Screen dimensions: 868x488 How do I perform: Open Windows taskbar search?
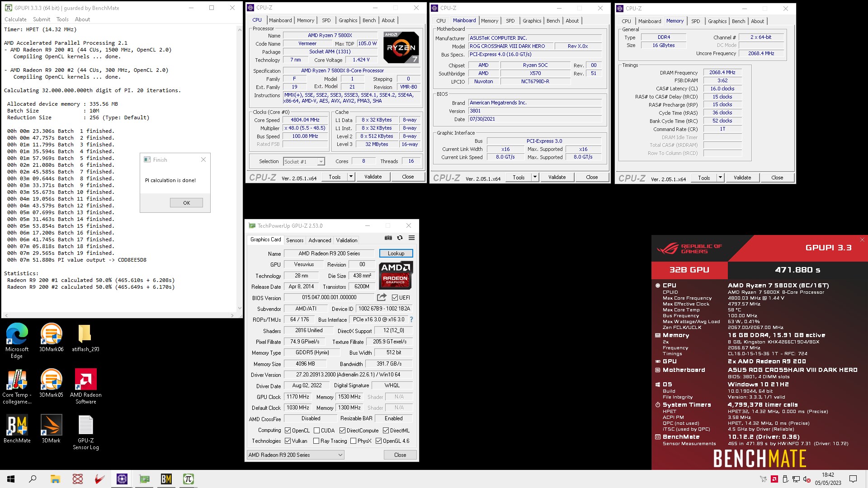(33, 479)
